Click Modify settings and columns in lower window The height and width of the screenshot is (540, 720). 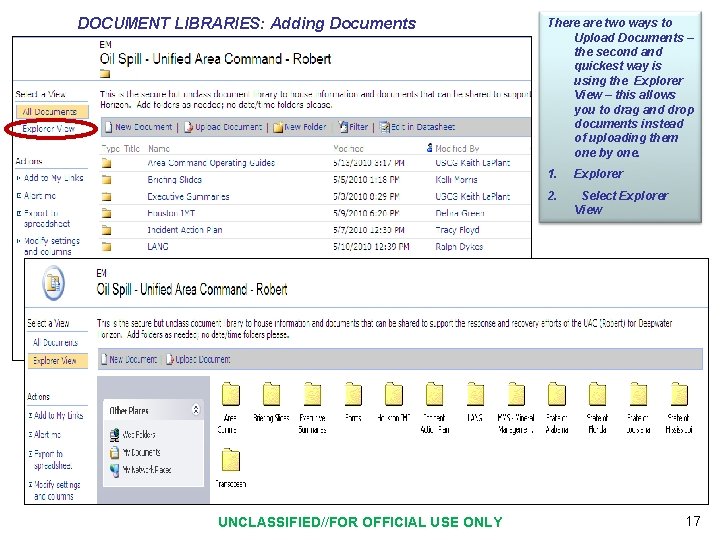click(x=57, y=490)
